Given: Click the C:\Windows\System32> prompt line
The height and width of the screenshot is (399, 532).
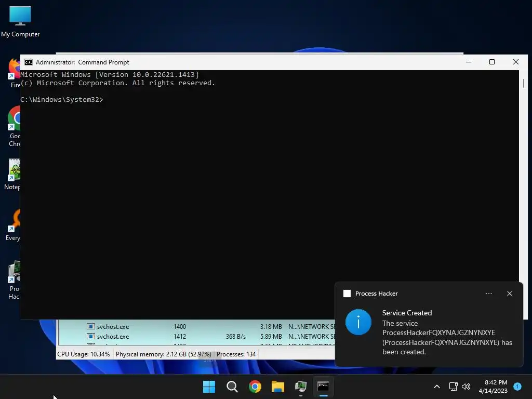Looking at the screenshot, I should [62, 99].
